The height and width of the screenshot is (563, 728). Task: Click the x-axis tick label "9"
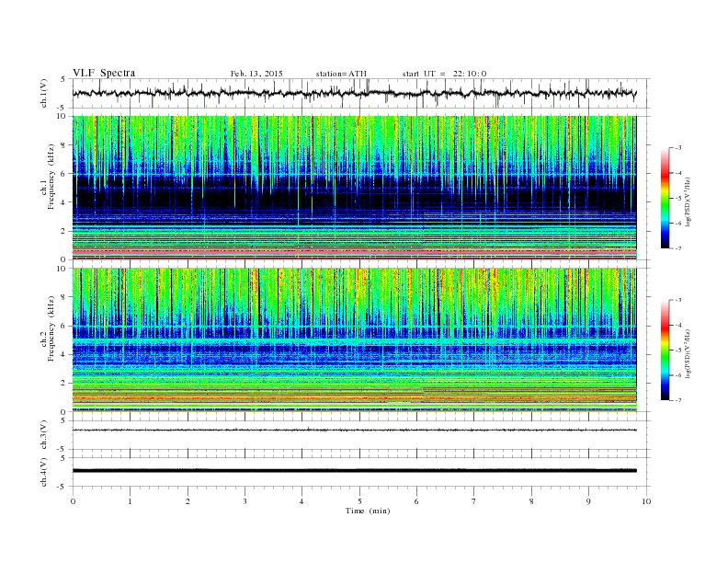[588, 501]
